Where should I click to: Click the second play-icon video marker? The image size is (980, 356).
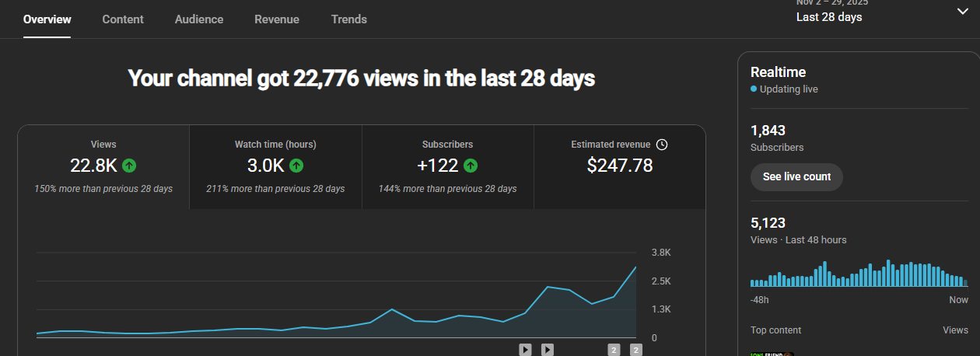548,350
